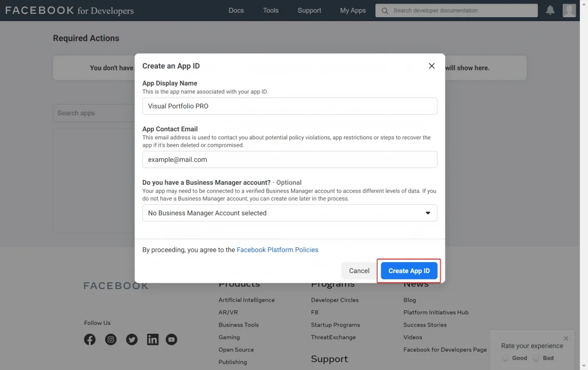Open the Support menu

(309, 10)
